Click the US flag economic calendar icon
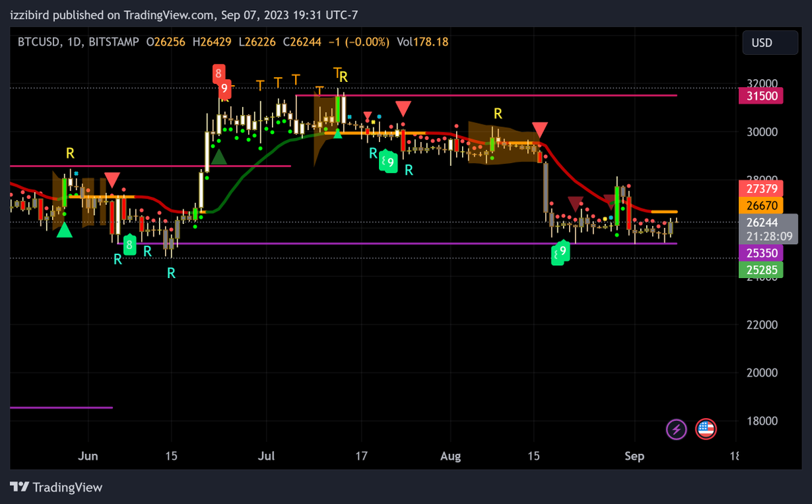The height and width of the screenshot is (504, 812). click(706, 429)
